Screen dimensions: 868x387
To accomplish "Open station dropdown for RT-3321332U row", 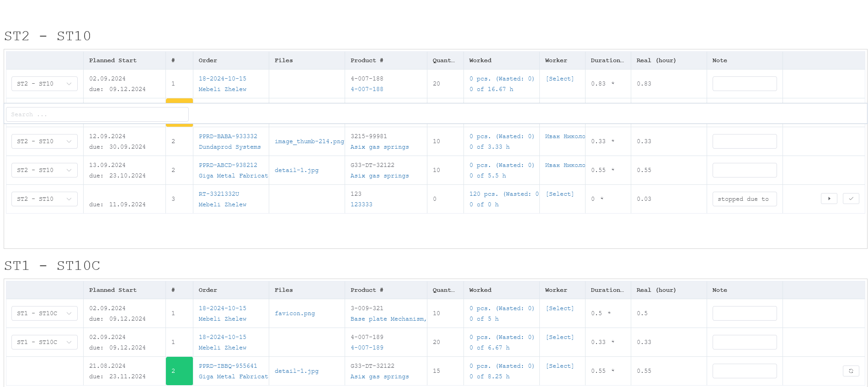I will (44, 199).
